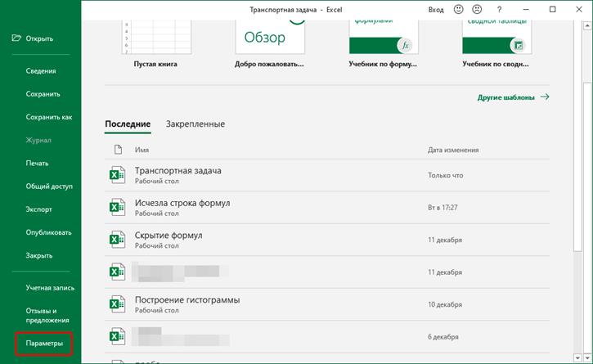Open recent file Транспортная задача
Screen dimensions: 593x364
coord(326,175)
